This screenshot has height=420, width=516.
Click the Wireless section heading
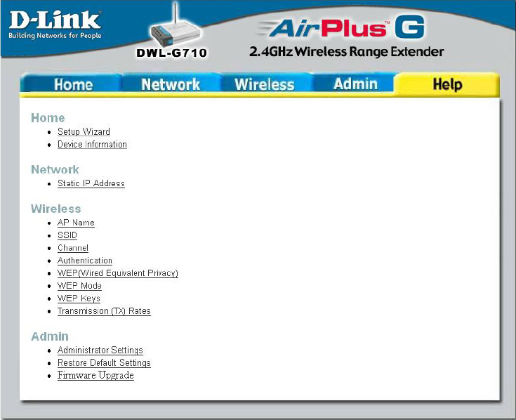[x=56, y=209]
